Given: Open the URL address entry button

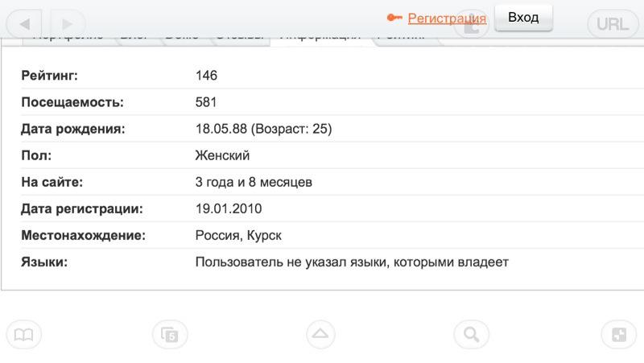Looking at the screenshot, I should (613, 23).
